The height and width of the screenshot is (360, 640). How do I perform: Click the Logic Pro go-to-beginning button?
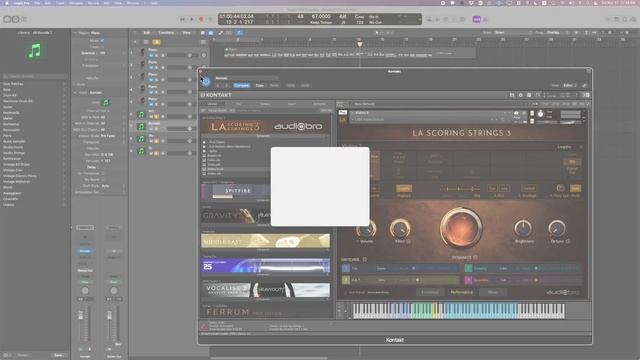(x=182, y=19)
